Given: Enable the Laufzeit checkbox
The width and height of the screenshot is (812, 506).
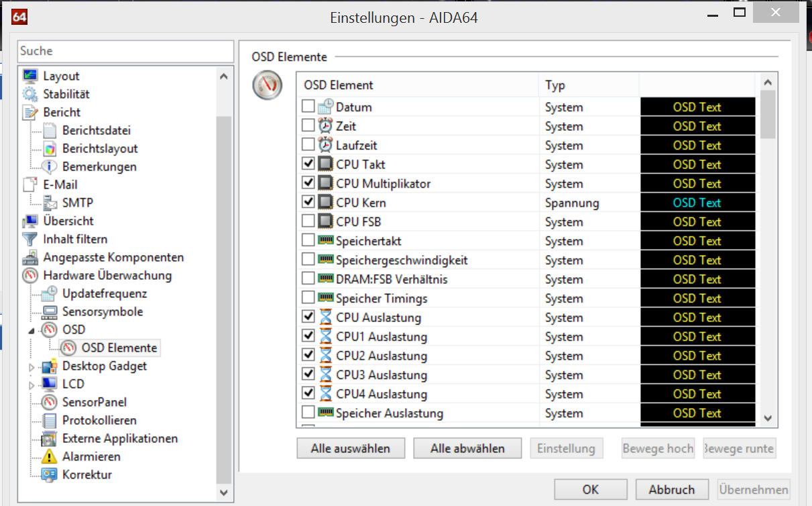Looking at the screenshot, I should [308, 144].
